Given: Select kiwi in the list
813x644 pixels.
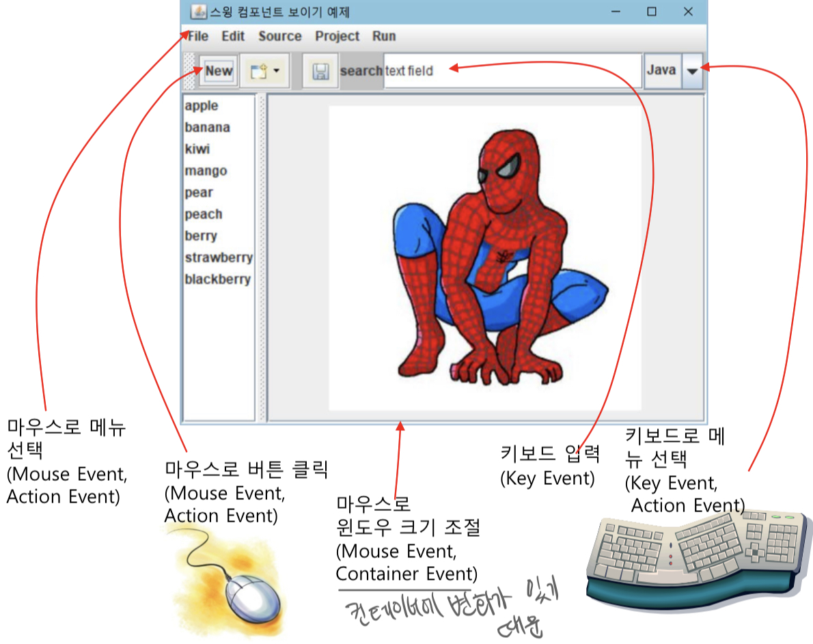Looking at the screenshot, I should (x=219, y=149).
